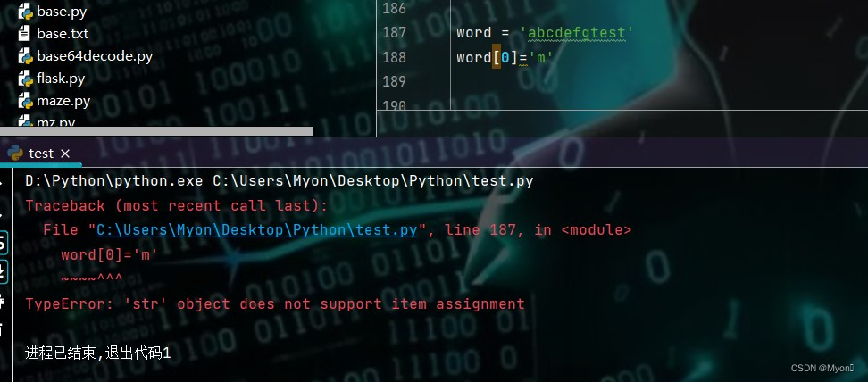The height and width of the screenshot is (382, 868).
Task: Click the TypeError message line in the console
Action: click(x=274, y=304)
